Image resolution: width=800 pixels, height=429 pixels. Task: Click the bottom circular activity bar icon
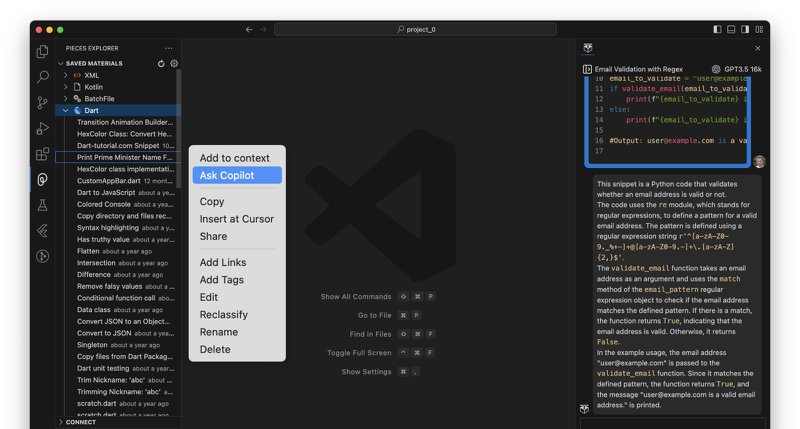click(43, 256)
